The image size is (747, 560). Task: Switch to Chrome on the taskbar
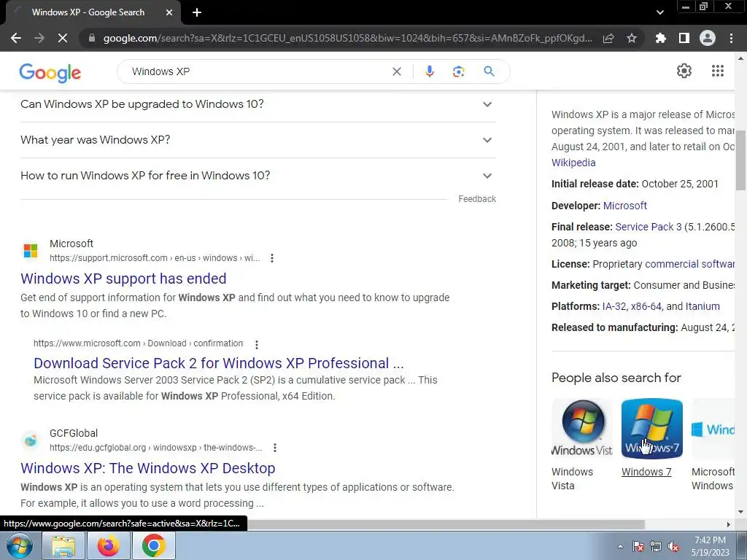(153, 545)
